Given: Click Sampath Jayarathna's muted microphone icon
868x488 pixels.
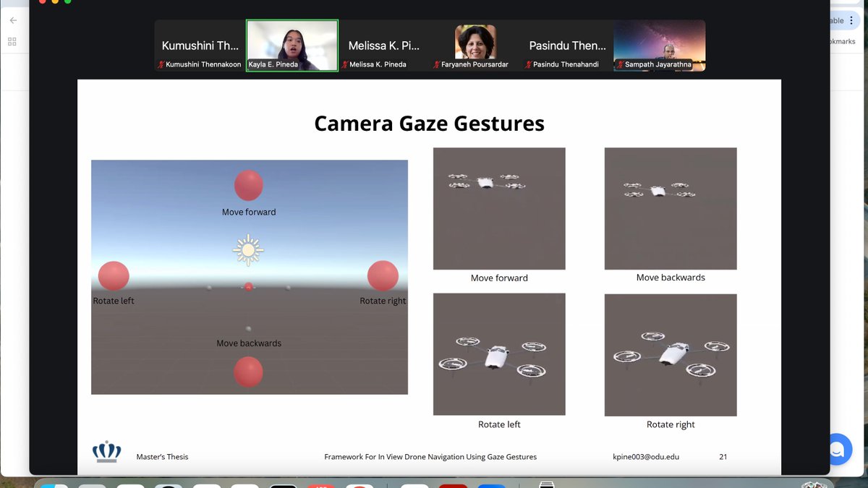Looking at the screenshot, I should click(621, 65).
